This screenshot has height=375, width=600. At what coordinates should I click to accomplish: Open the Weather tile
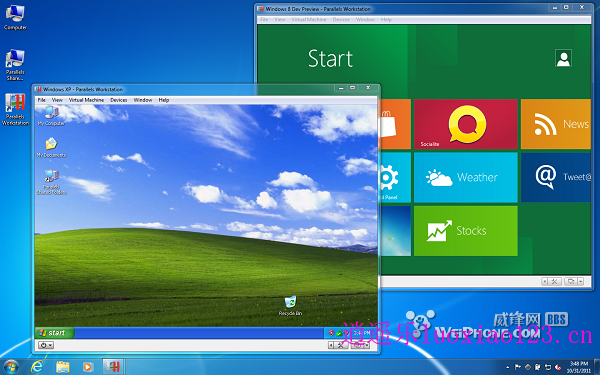466,177
